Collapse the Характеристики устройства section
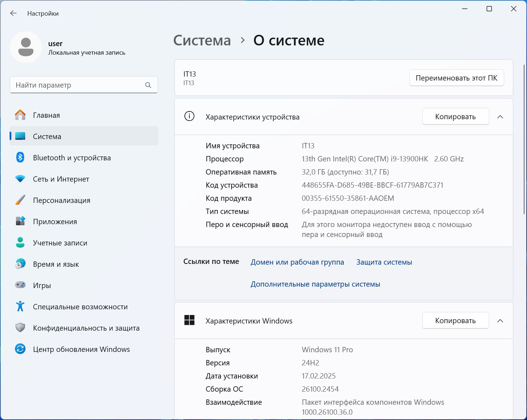The image size is (527, 420). 500,117
